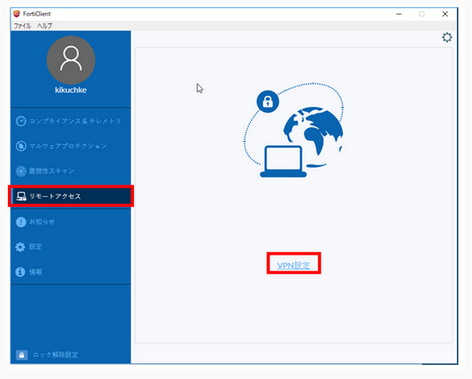
Task: Open 設定 in the sidebar
Action: 71,247
